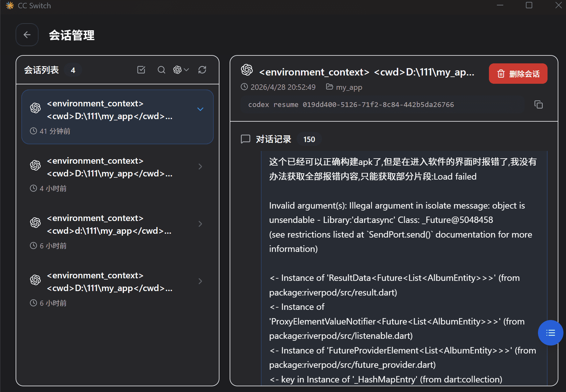Select the session from 4 小时前

(118, 174)
